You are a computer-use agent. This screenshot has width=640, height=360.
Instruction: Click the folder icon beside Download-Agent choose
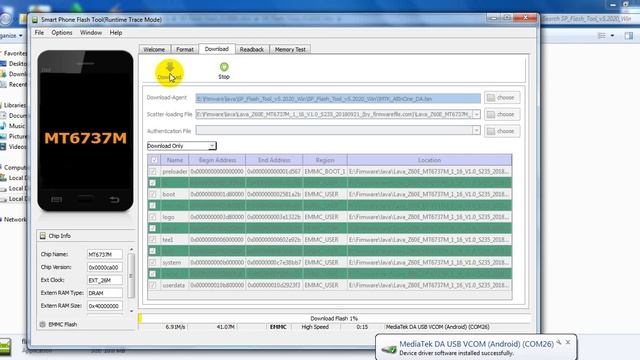[491, 98]
